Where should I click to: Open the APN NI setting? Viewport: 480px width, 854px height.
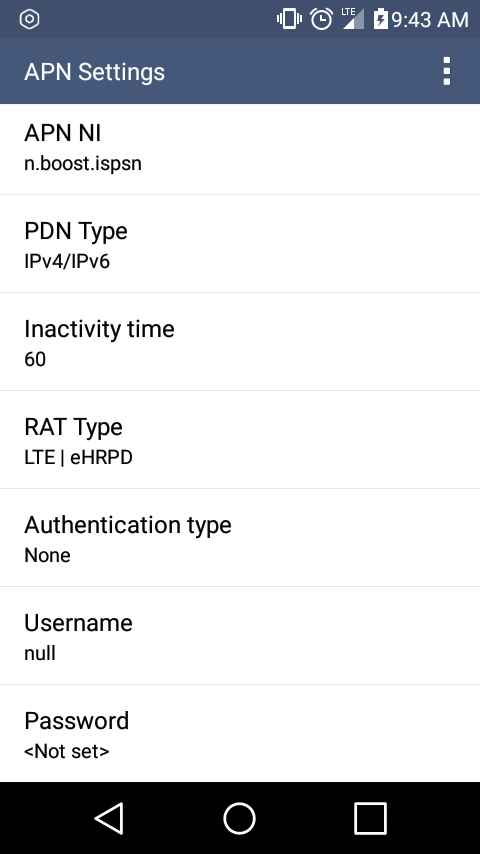point(240,149)
